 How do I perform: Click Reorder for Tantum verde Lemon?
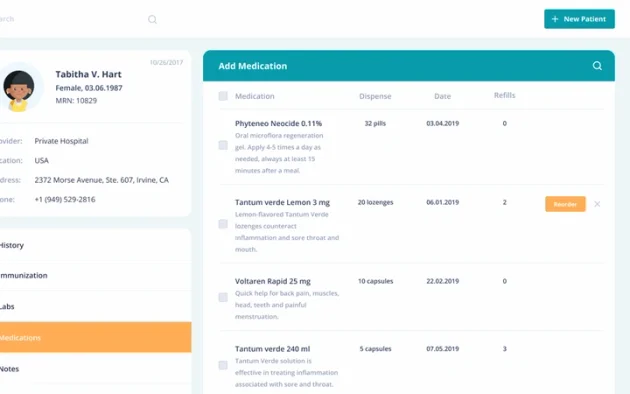pyautogui.click(x=565, y=204)
